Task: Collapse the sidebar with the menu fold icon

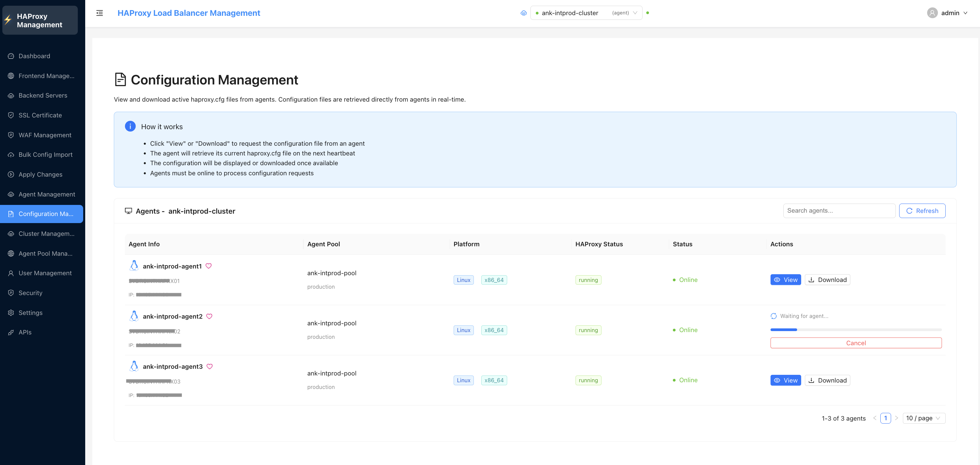Action: [x=100, y=13]
